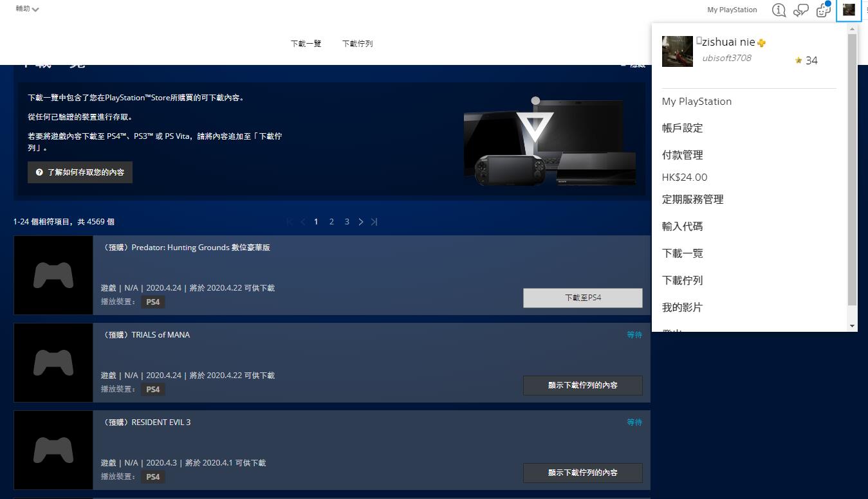The height and width of the screenshot is (499, 868).
Task: Click 等待 status on RESIDENT EVIL 3
Action: [x=634, y=422]
